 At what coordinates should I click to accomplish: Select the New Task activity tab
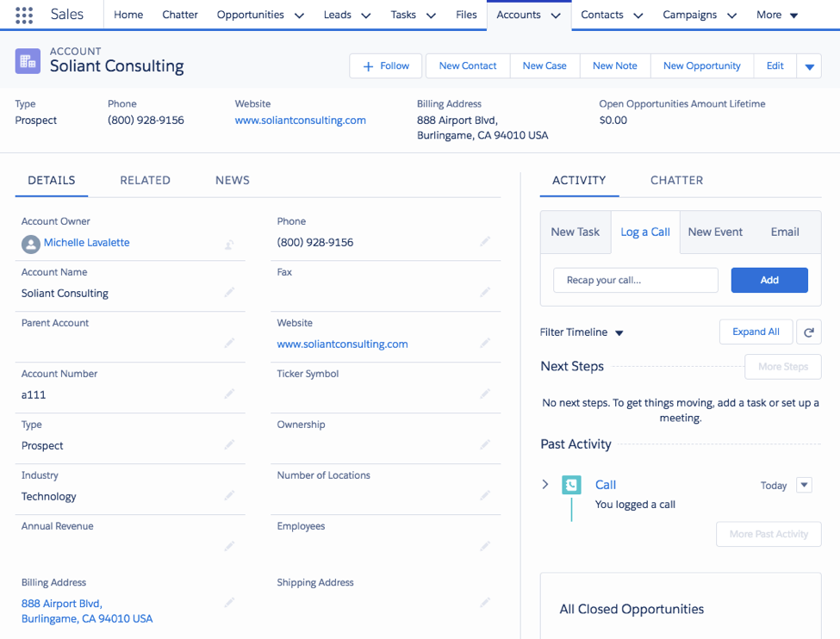(576, 232)
